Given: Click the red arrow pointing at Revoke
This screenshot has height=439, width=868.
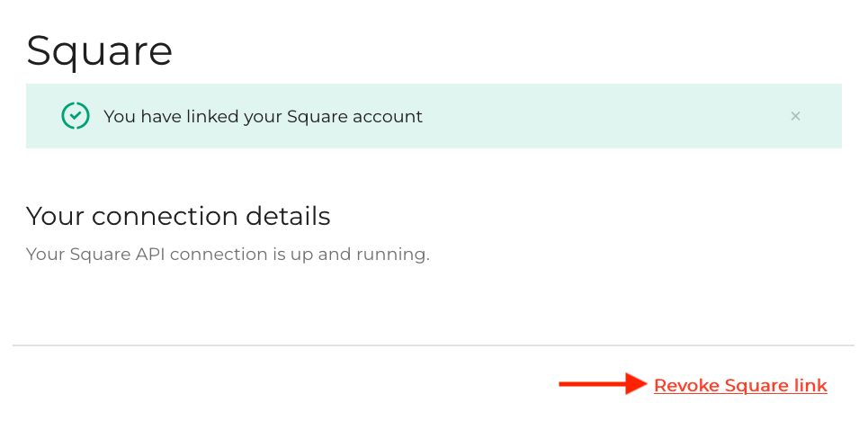Looking at the screenshot, I should [603, 385].
